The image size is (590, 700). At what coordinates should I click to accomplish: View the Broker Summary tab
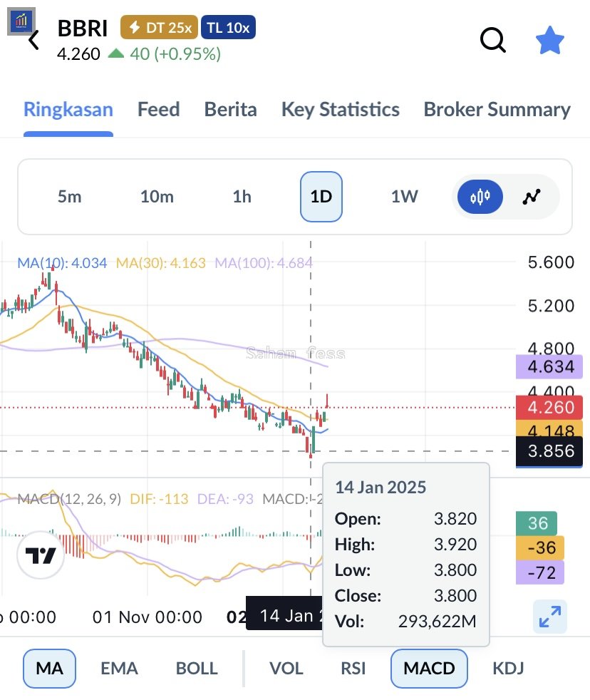[496, 109]
